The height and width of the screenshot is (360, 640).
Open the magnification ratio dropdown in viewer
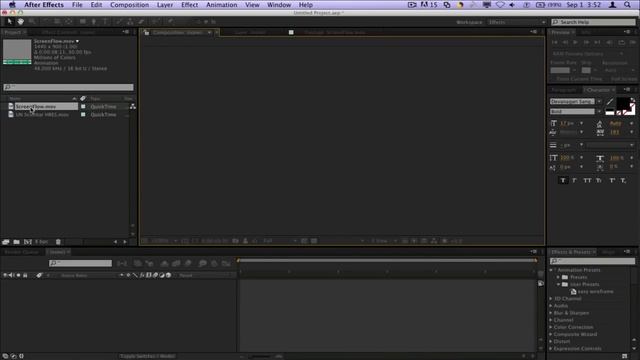point(164,241)
